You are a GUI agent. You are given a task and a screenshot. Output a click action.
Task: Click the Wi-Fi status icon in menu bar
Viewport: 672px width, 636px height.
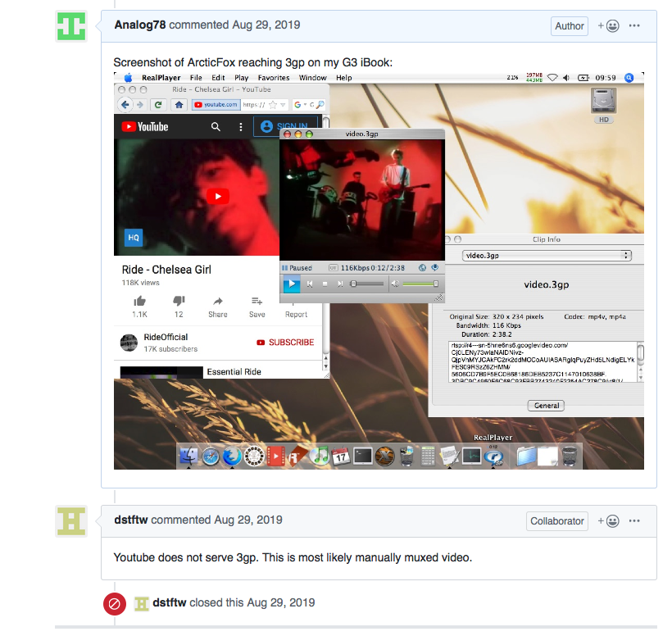click(553, 78)
